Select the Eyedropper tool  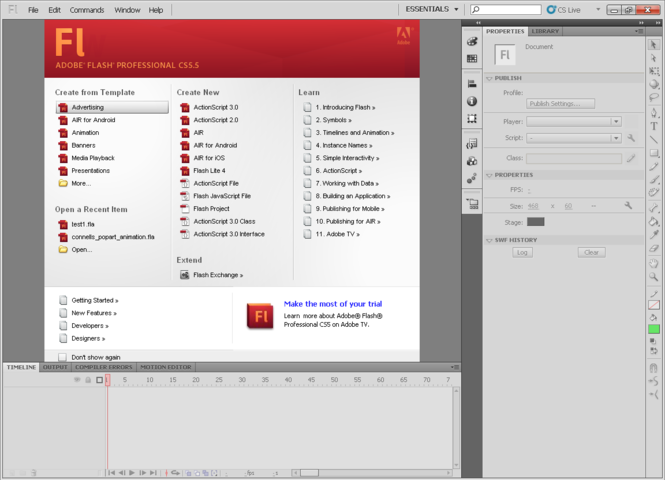[x=654, y=234]
